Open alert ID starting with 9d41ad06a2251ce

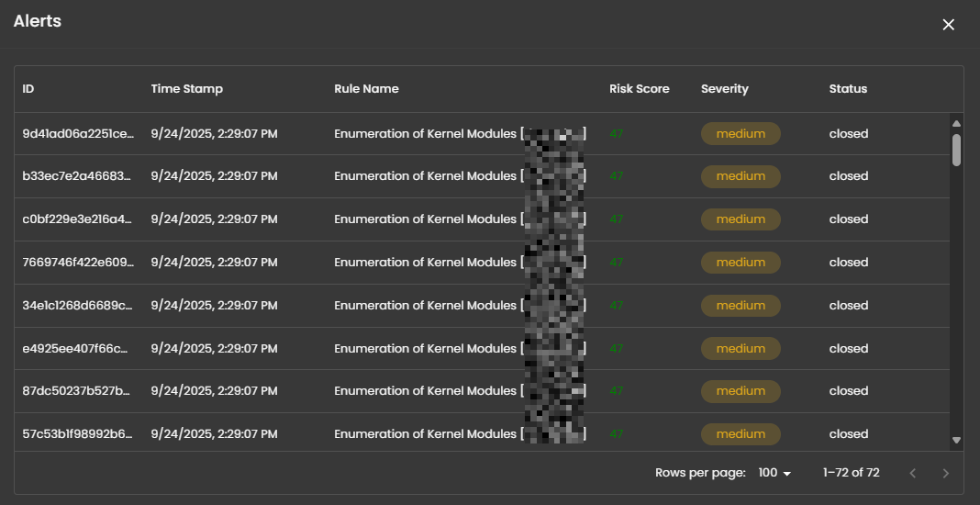(78, 134)
